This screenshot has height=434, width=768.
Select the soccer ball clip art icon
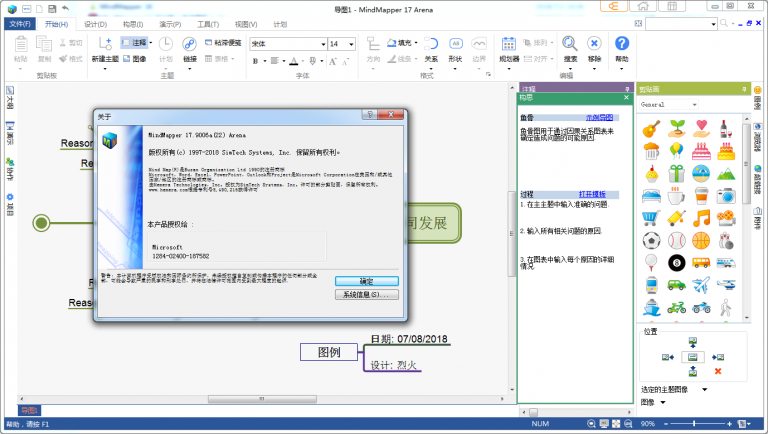click(650, 240)
